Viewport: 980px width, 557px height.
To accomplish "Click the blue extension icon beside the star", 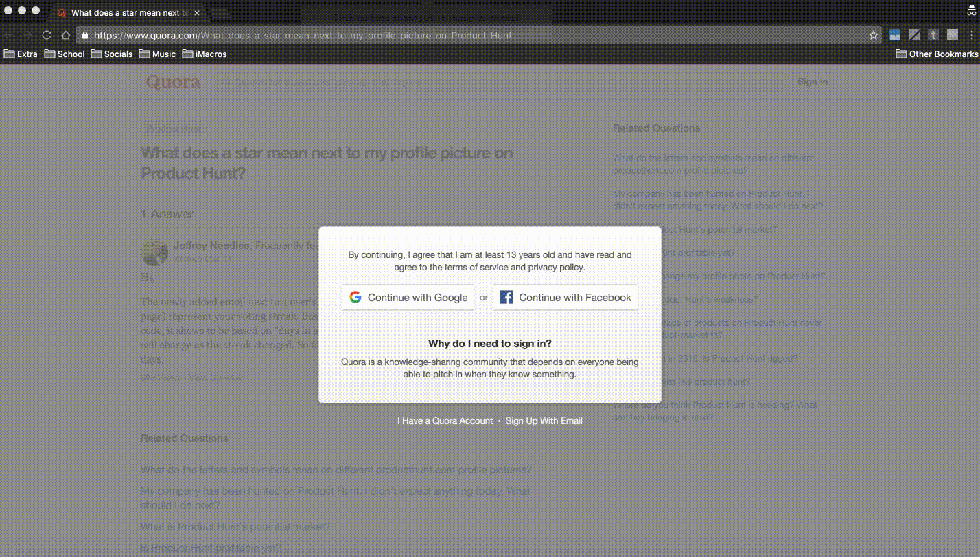I will pos(895,35).
